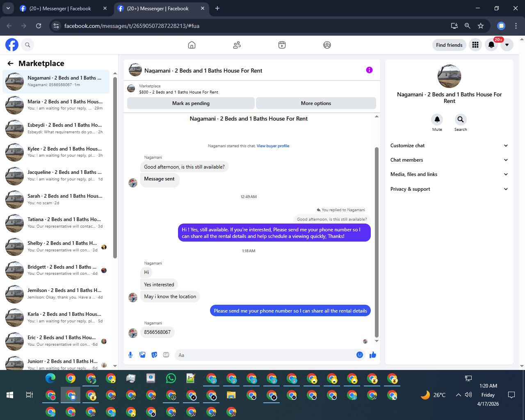
Task: Open the notifications bell icon
Action: pos(491,45)
